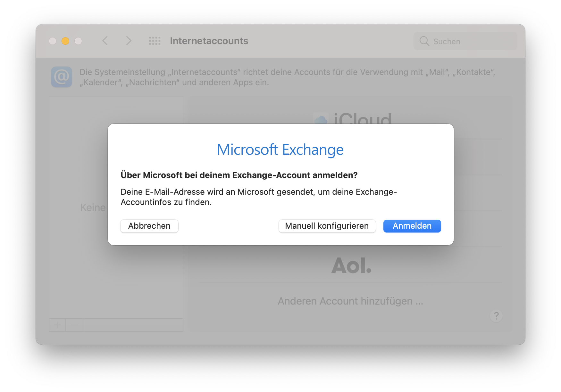Click the Anmelden button

[412, 226]
